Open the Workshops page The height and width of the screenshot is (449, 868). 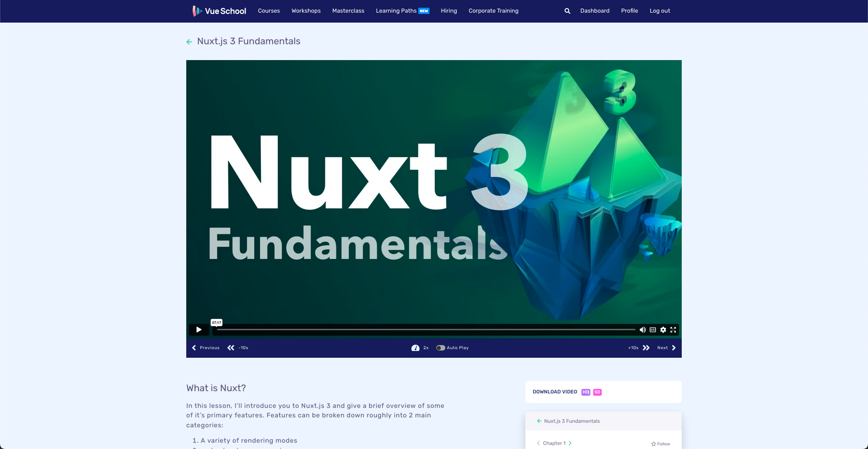[x=306, y=11]
